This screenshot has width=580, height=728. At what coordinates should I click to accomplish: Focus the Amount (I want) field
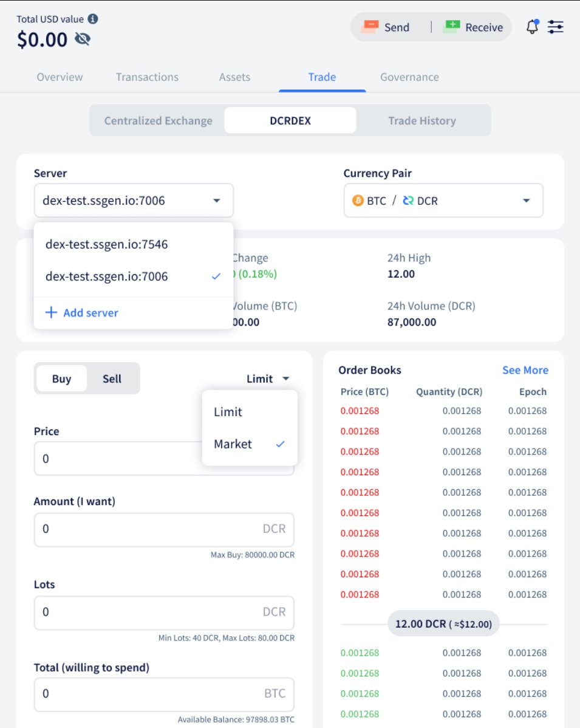click(164, 529)
